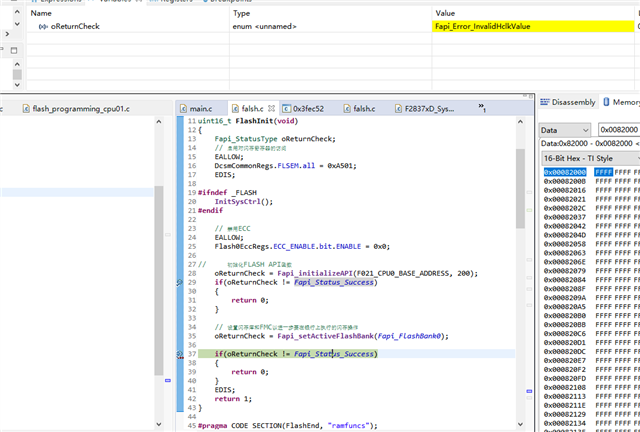Select the 0x3fec52 editor tab
This screenshot has width=640, height=432.
[309, 108]
